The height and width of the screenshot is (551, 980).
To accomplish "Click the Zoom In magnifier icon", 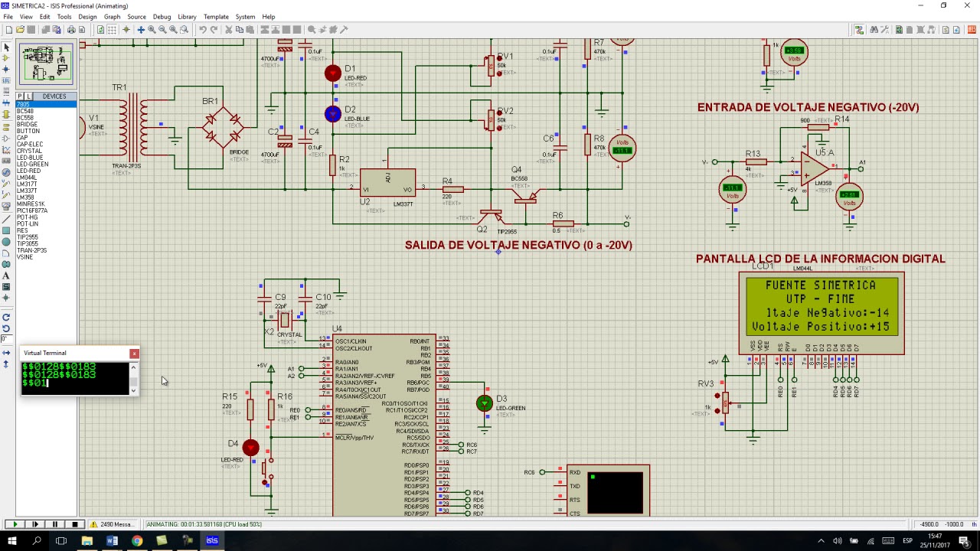I will (152, 30).
